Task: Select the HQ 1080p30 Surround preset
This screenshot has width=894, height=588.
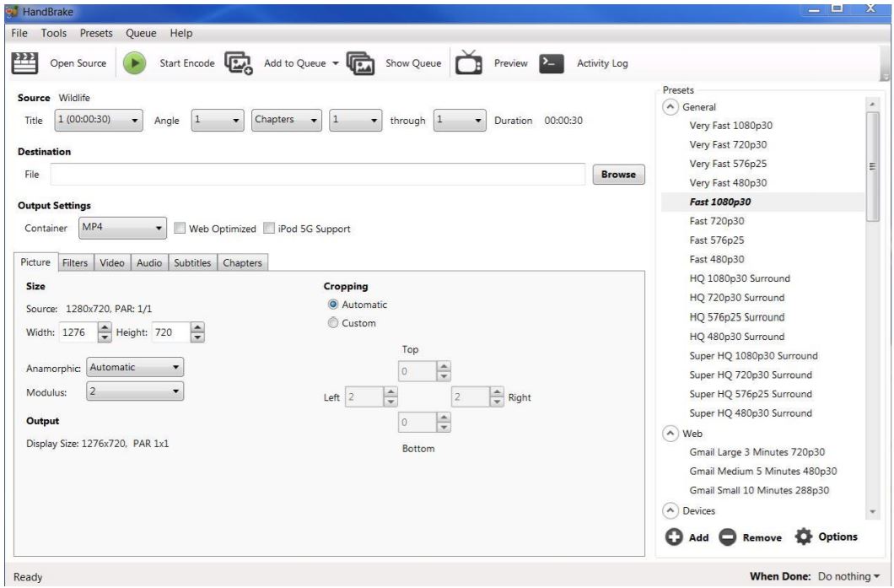Action: click(x=740, y=278)
